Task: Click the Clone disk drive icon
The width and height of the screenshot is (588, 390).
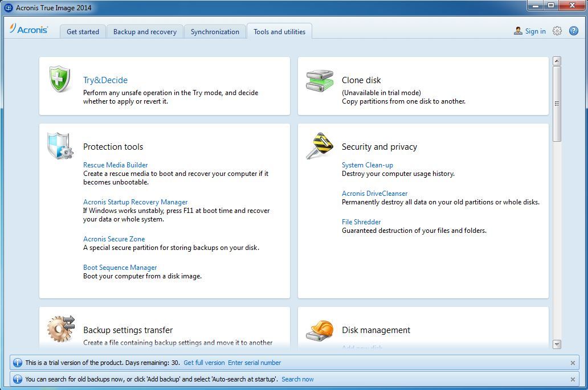Action: click(x=319, y=81)
